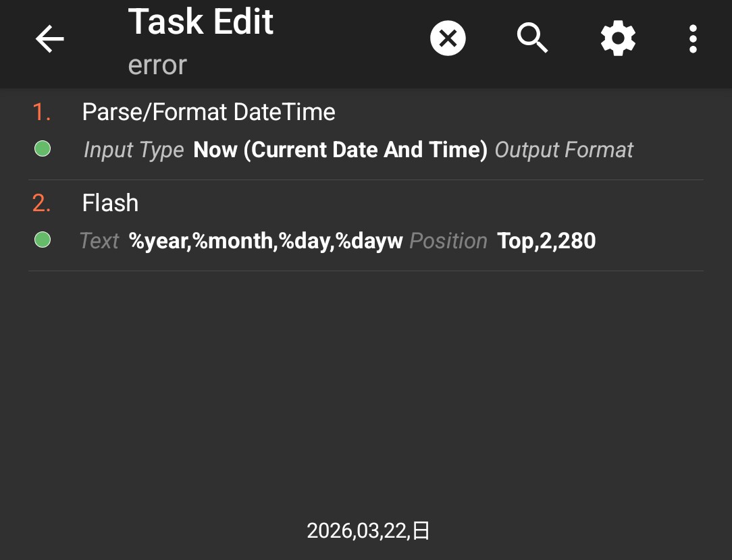This screenshot has width=732, height=560.
Task: Click the Task Edit title
Action: point(201,22)
